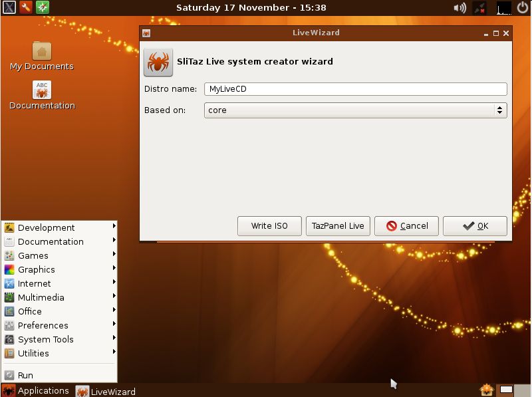
Task: Launch the green compass browser icon
Action: (x=43, y=7)
